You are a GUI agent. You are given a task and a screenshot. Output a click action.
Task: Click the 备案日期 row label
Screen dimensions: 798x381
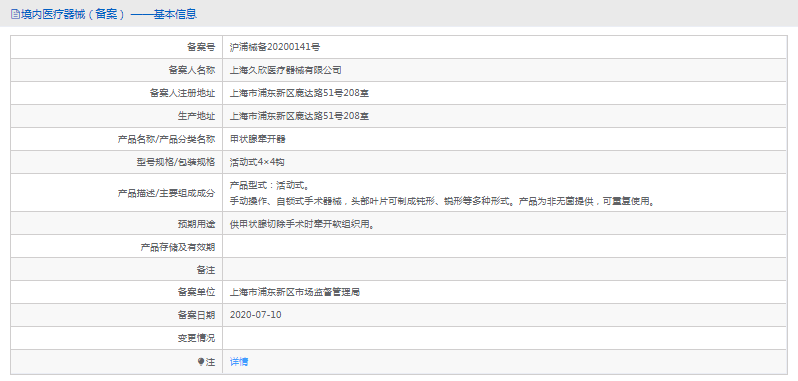[196, 315]
